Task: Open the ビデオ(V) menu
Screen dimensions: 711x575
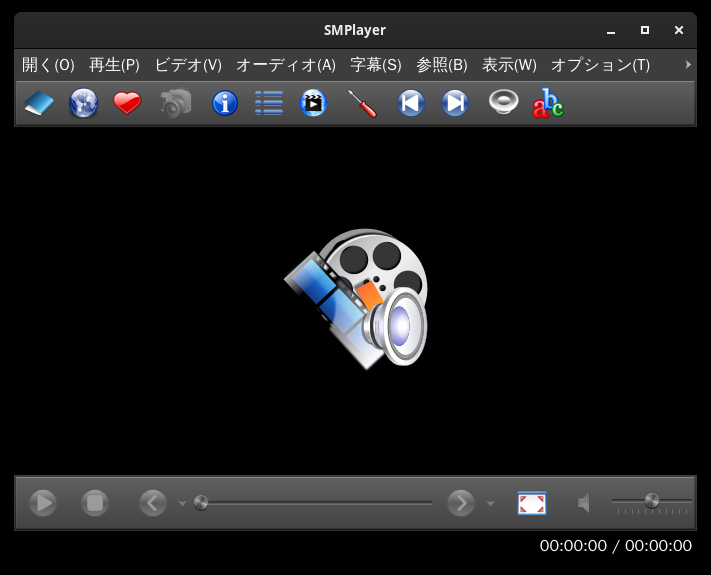Action: (188, 65)
